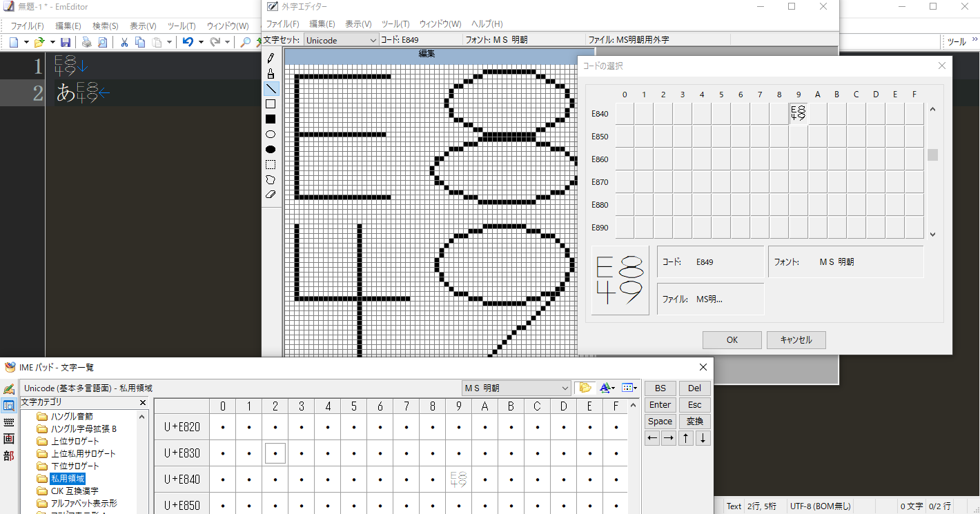Open EmEditor 検索(S) menu

tap(105, 26)
